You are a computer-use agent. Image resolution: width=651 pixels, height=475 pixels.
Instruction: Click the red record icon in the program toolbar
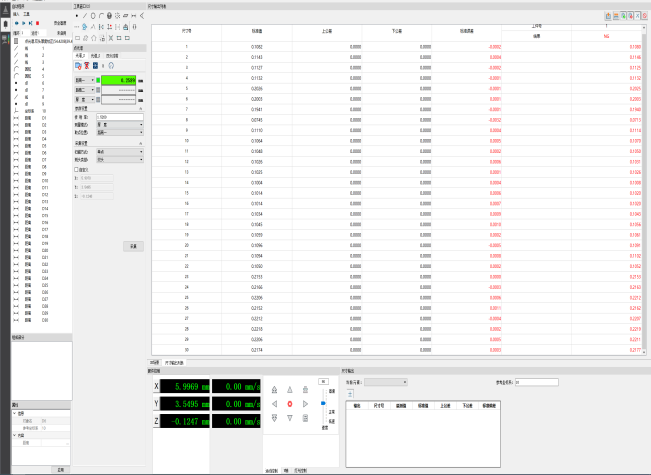[38, 21]
